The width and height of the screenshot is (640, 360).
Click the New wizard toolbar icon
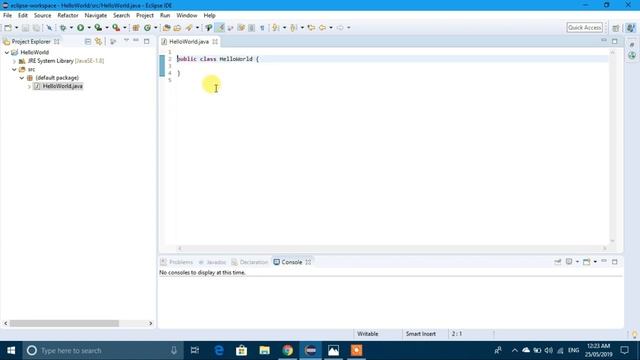tap(8, 28)
